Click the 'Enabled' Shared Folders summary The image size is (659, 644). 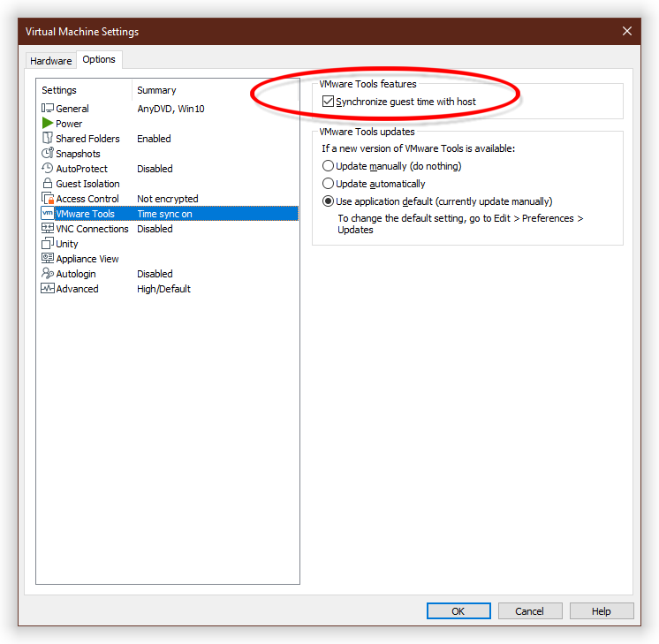pyautogui.click(x=154, y=139)
